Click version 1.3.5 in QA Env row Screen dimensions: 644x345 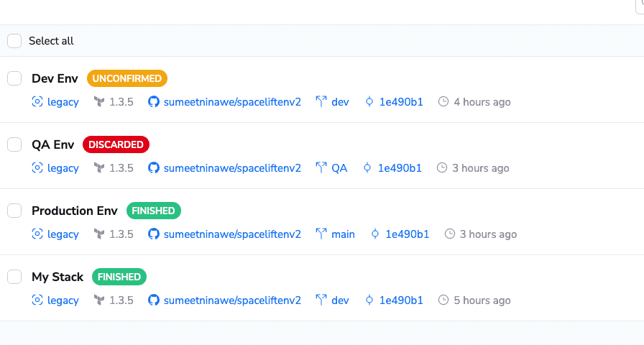pos(121,168)
